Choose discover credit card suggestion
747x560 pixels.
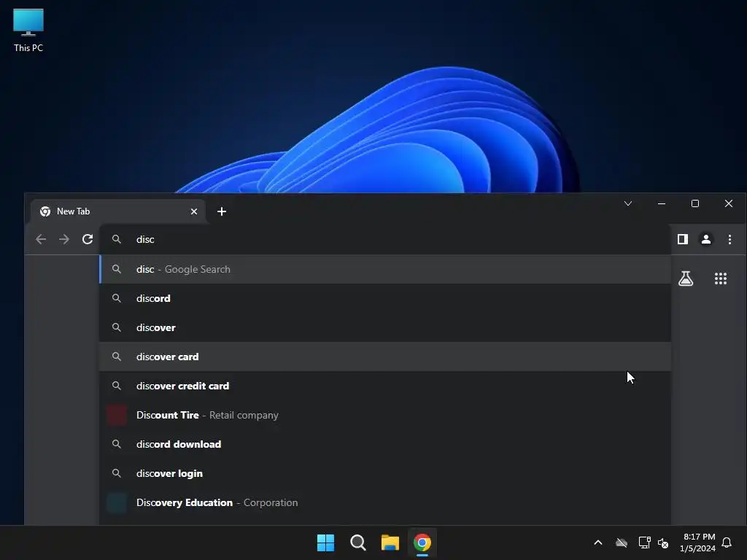coord(385,386)
